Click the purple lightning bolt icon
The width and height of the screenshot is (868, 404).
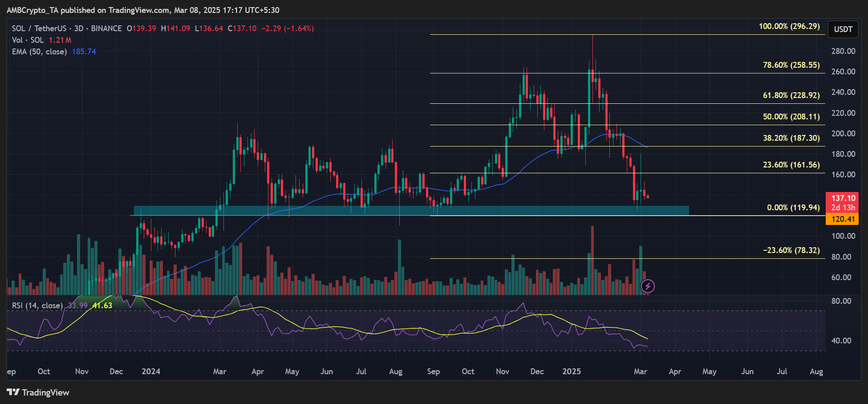coord(648,286)
